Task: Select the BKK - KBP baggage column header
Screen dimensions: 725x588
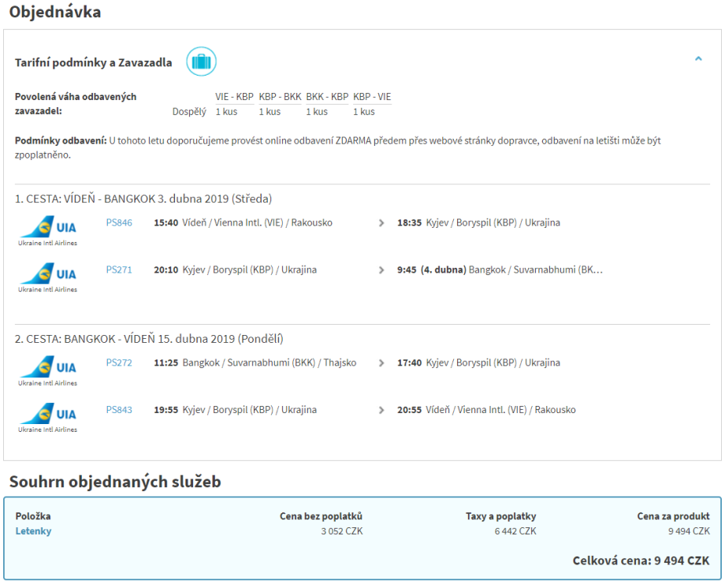Action: click(x=327, y=97)
